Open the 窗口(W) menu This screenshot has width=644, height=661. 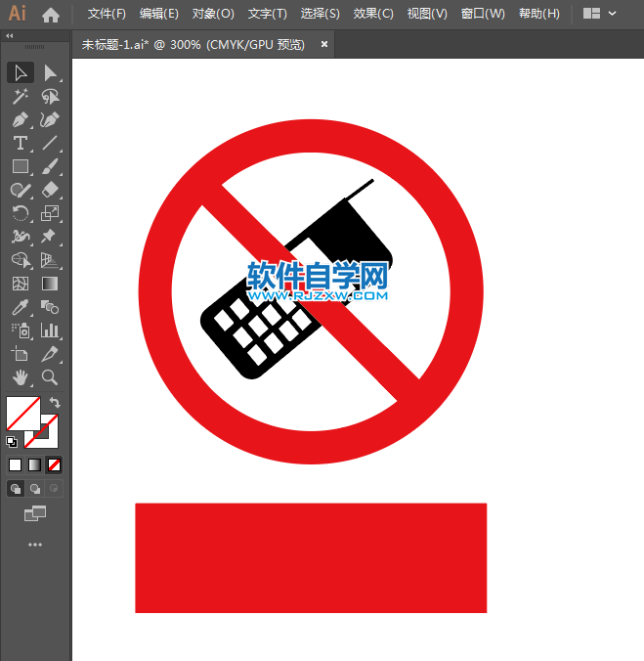click(483, 14)
